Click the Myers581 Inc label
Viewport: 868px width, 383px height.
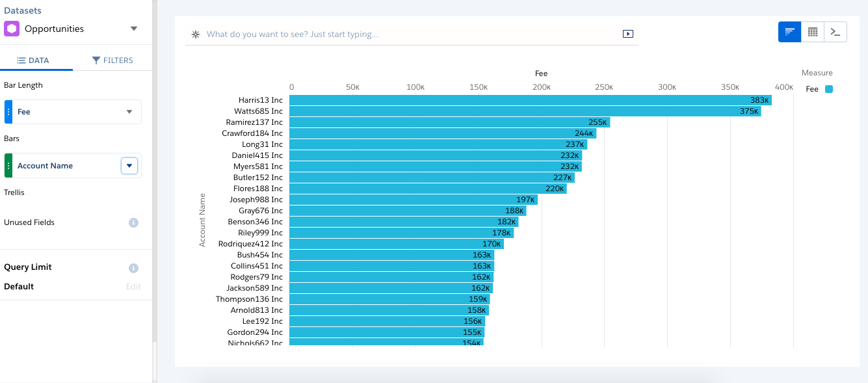258,166
